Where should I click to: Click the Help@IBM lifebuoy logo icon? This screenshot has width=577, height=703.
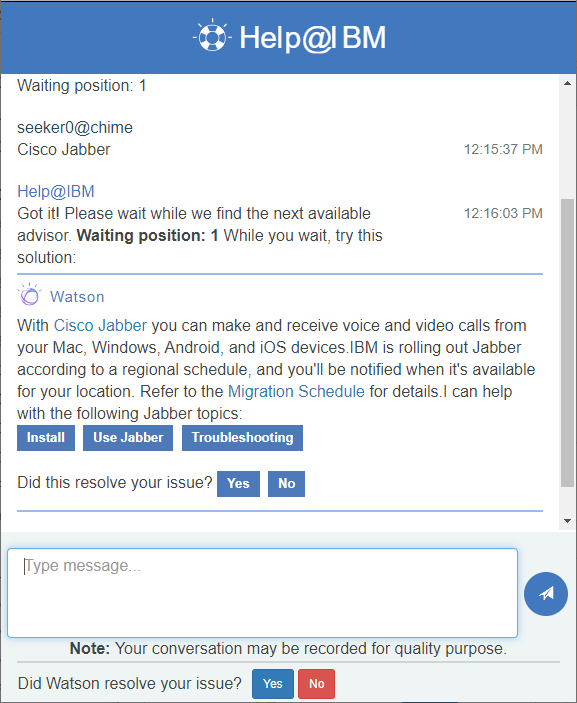[212, 36]
